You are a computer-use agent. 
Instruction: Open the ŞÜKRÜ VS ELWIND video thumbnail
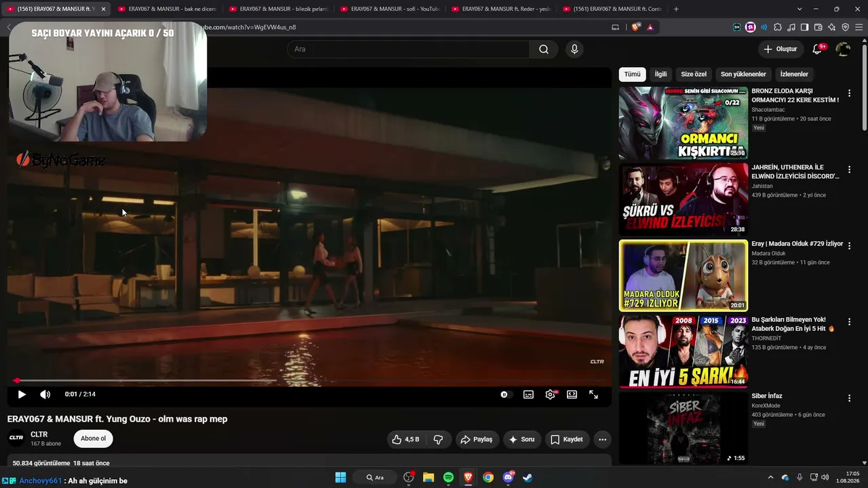coord(683,199)
